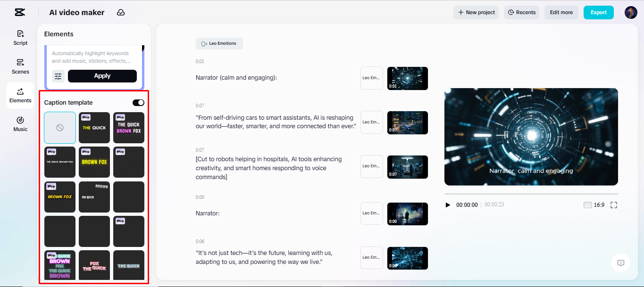Click the Edit more option
This screenshot has height=287, width=644.
(561, 12)
